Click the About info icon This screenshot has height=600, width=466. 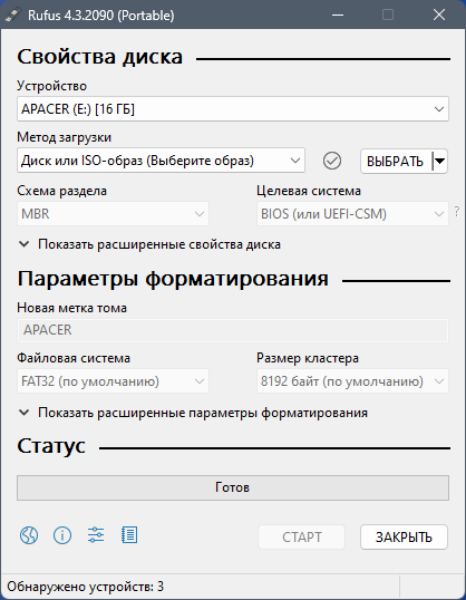[x=62, y=535]
